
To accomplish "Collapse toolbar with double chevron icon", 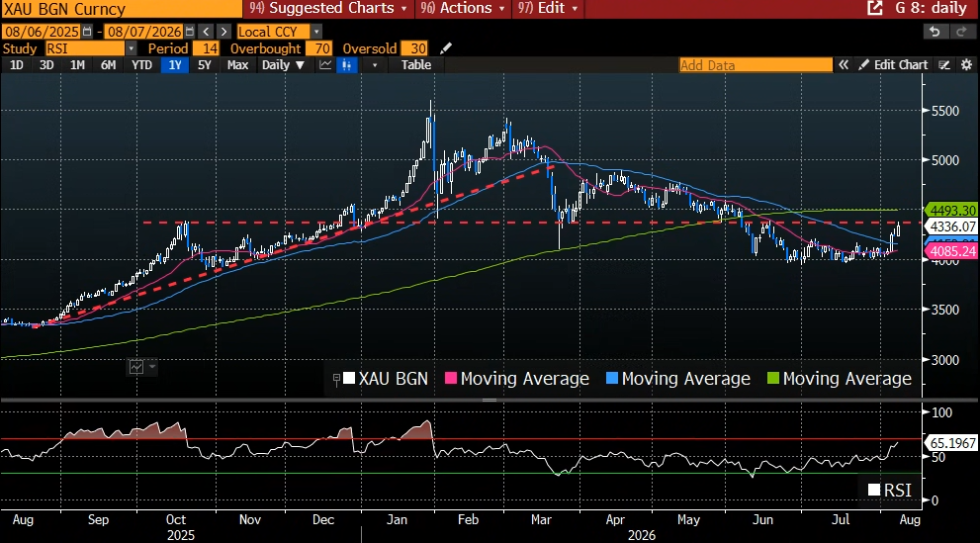I will [x=844, y=65].
